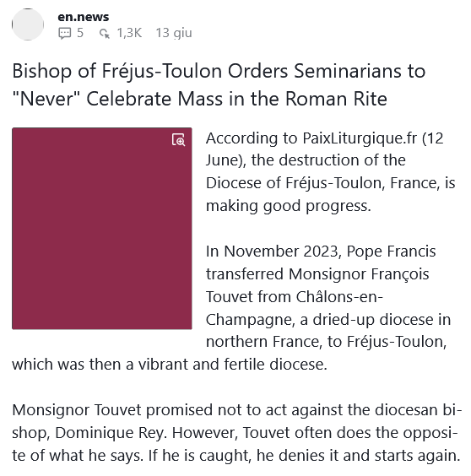
Task: Click the magnifier enlarge icon on image
Action: coord(178,139)
